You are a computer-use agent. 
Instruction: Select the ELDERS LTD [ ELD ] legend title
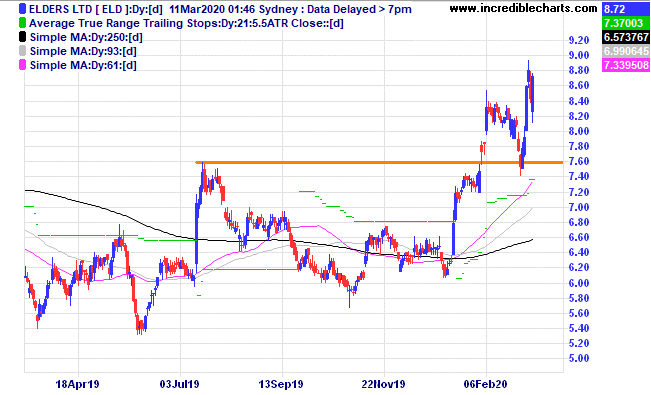(x=96, y=9)
